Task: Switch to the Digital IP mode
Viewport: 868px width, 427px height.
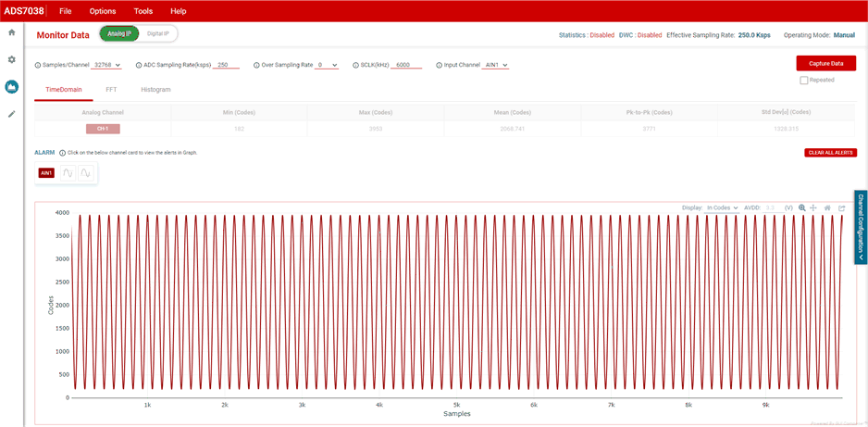Action: coord(159,34)
